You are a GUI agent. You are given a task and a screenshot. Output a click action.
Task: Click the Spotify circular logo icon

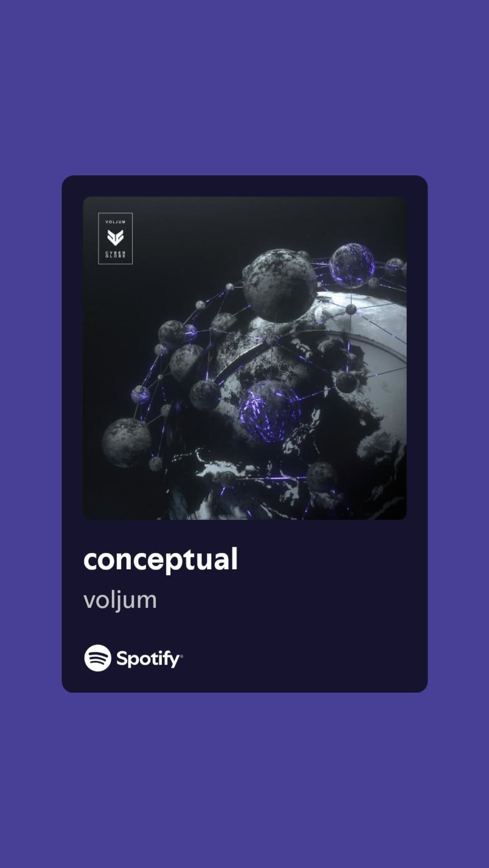(98, 658)
